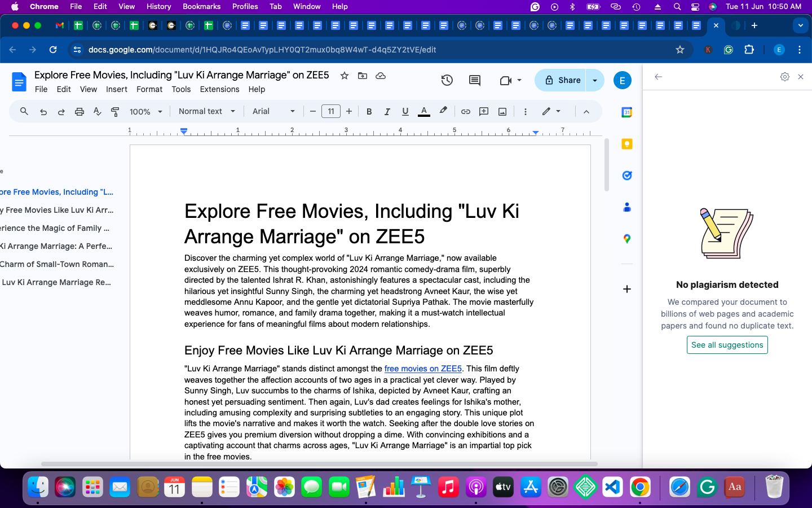Jump to 'Enjoy Free Movies Like Luv Ki Arr...' outline heading
The image size is (812, 508).
57,210
